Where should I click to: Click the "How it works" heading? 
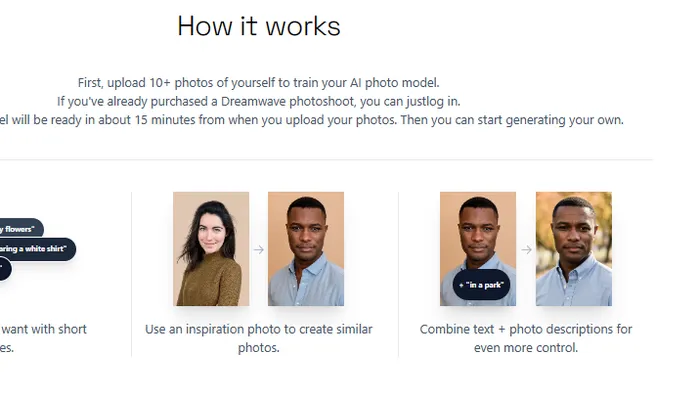tap(259, 26)
